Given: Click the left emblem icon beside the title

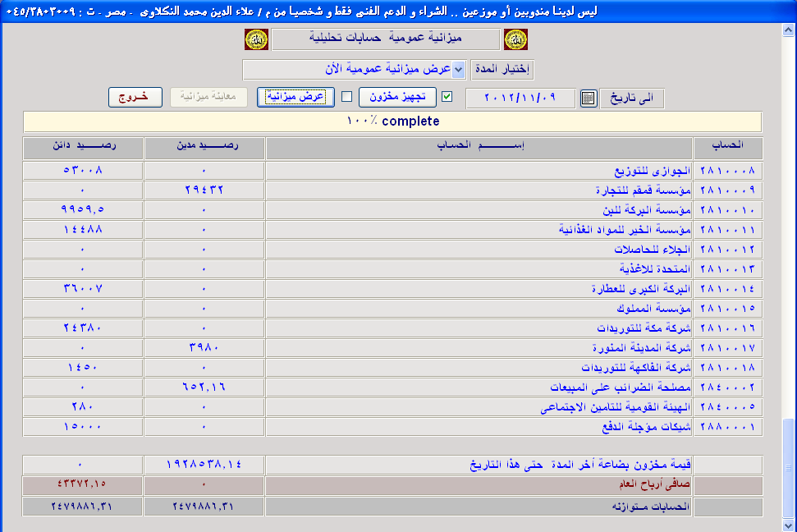Looking at the screenshot, I should point(256,39).
